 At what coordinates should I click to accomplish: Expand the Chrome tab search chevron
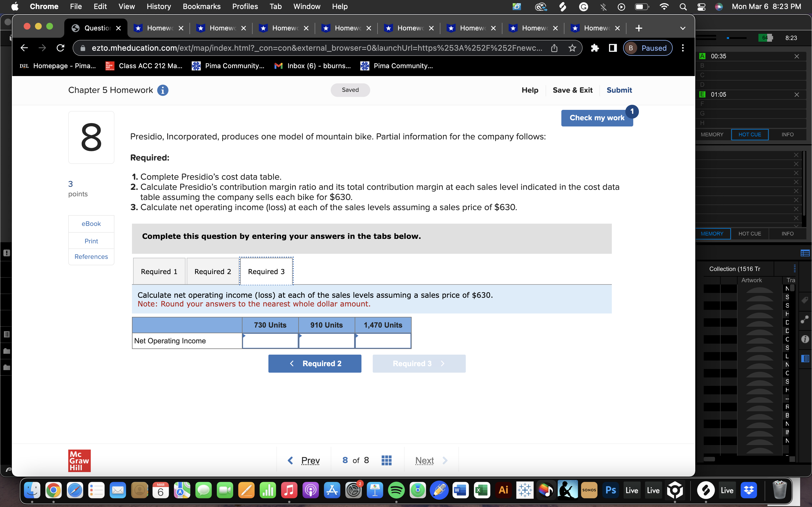pos(683,28)
